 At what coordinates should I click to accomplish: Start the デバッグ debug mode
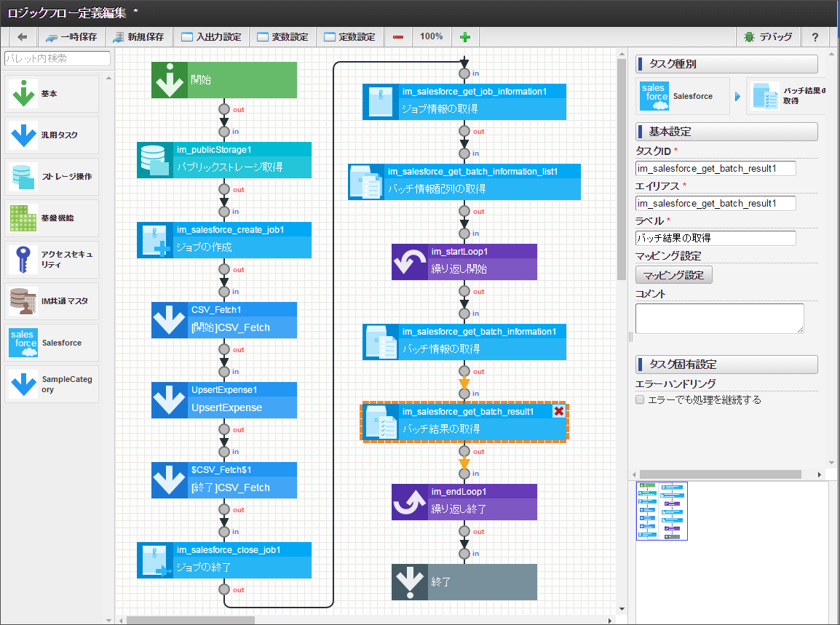coord(768,37)
